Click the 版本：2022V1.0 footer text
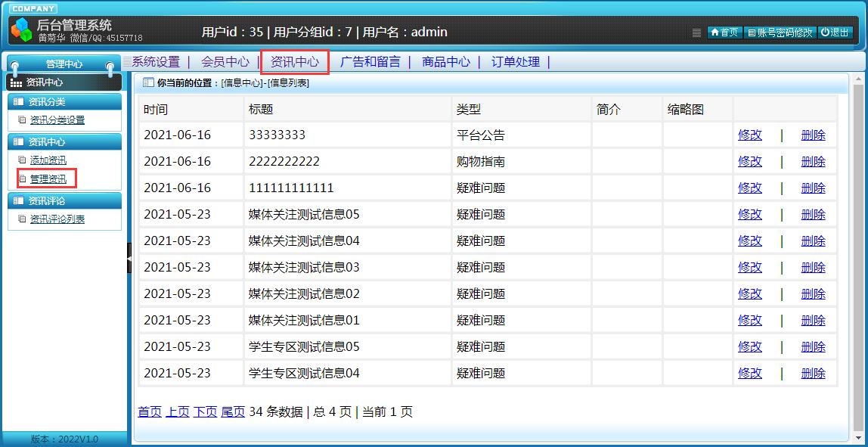868x447 pixels. 65,439
